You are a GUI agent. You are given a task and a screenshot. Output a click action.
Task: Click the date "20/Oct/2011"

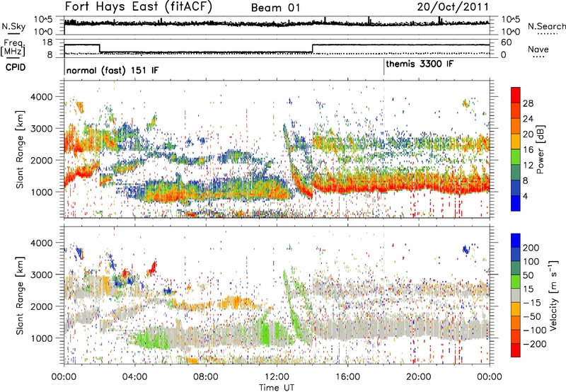click(453, 7)
